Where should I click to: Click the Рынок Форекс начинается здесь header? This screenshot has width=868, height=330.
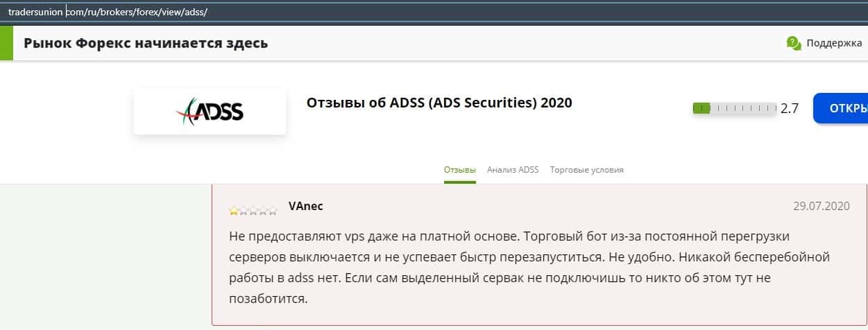pyautogui.click(x=146, y=43)
